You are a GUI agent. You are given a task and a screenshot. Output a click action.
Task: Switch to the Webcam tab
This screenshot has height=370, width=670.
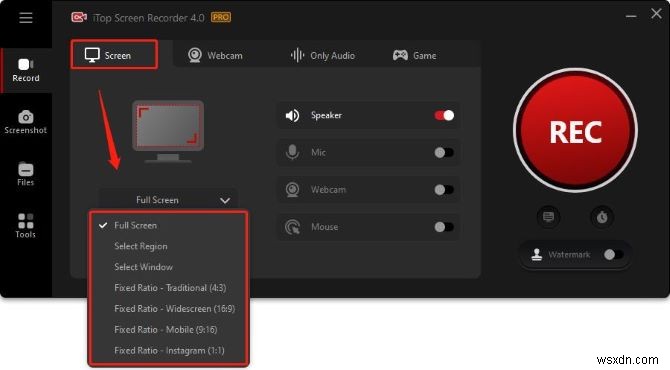(x=215, y=56)
